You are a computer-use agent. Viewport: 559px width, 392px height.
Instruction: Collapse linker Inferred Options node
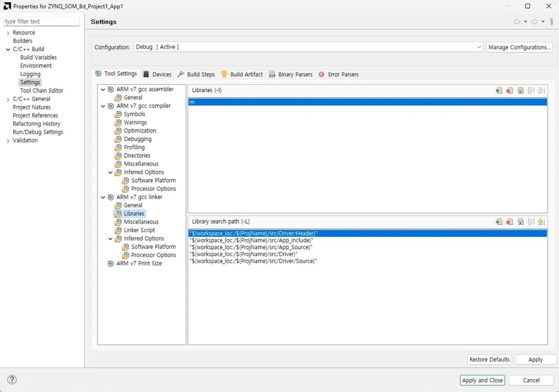point(110,238)
